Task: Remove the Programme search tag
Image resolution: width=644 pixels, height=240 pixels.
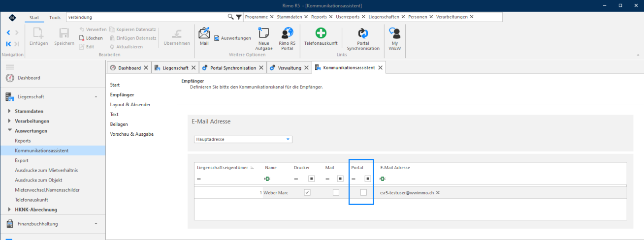Action: tap(272, 17)
